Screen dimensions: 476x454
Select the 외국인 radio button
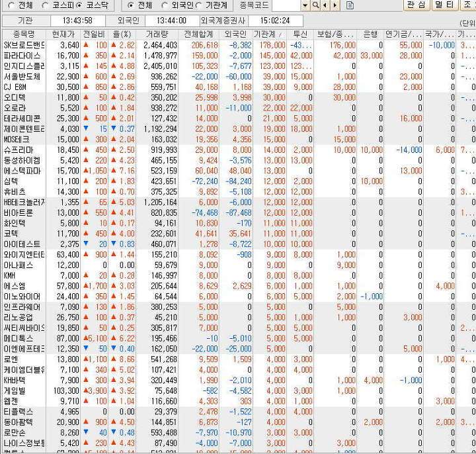tap(165, 5)
